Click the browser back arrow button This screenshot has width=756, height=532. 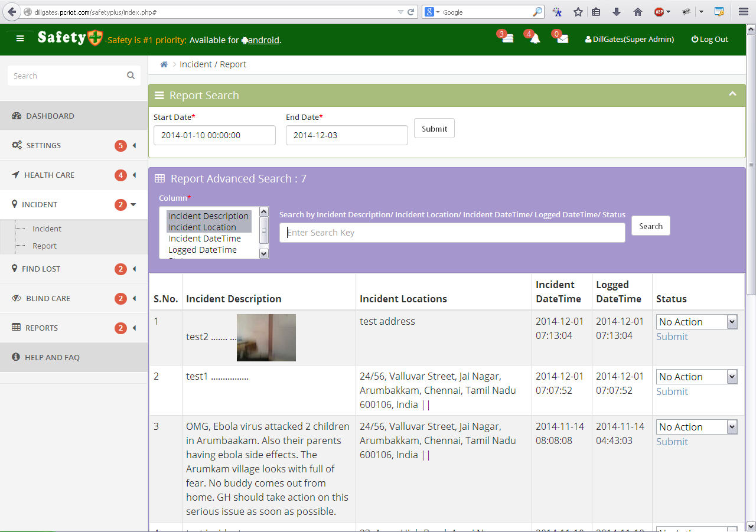pos(11,12)
